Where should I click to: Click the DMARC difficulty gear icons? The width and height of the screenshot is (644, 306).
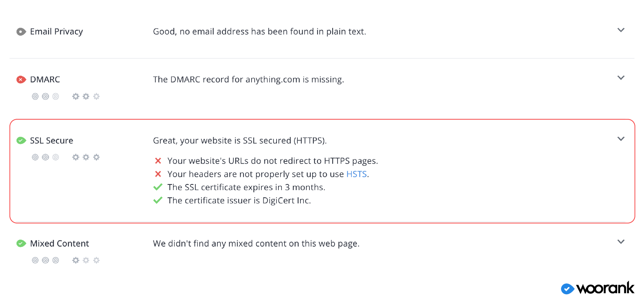pos(86,97)
